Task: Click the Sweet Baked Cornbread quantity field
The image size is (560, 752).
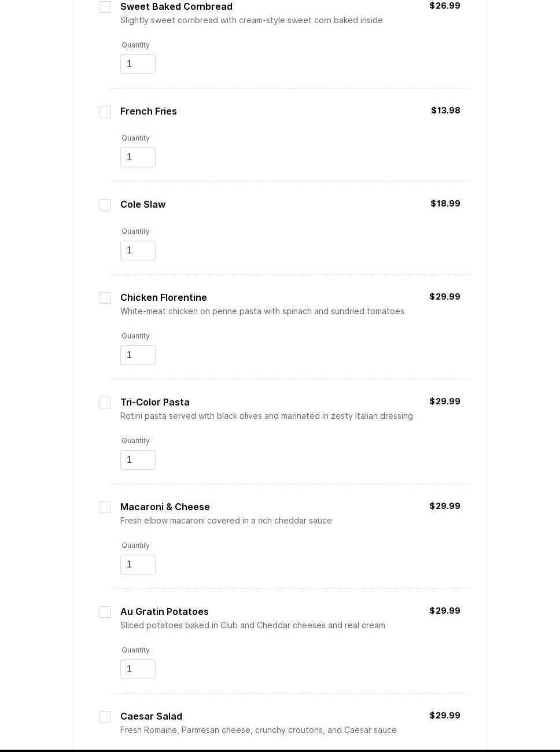Action: click(138, 64)
